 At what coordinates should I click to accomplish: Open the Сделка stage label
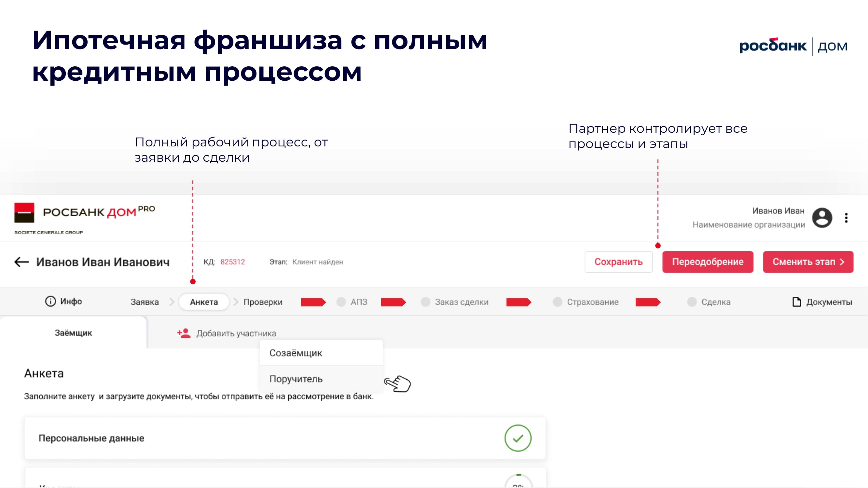[716, 302]
